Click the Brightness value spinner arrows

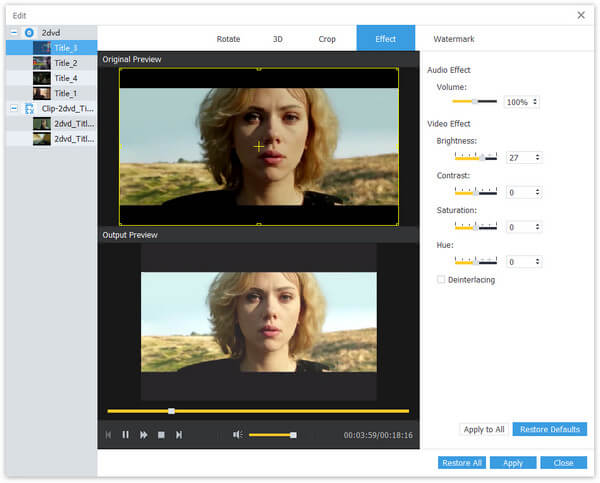538,158
